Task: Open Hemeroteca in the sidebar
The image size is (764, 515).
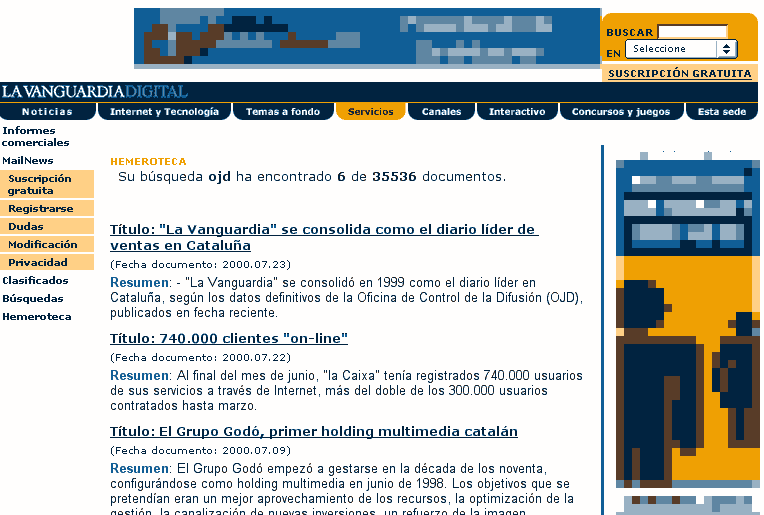Action: (37, 317)
